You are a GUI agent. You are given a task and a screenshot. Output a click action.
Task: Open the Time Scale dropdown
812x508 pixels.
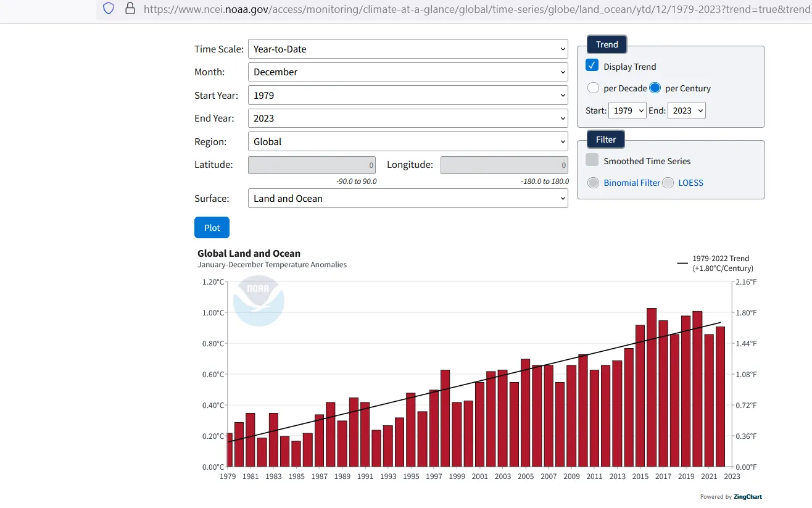(407, 49)
